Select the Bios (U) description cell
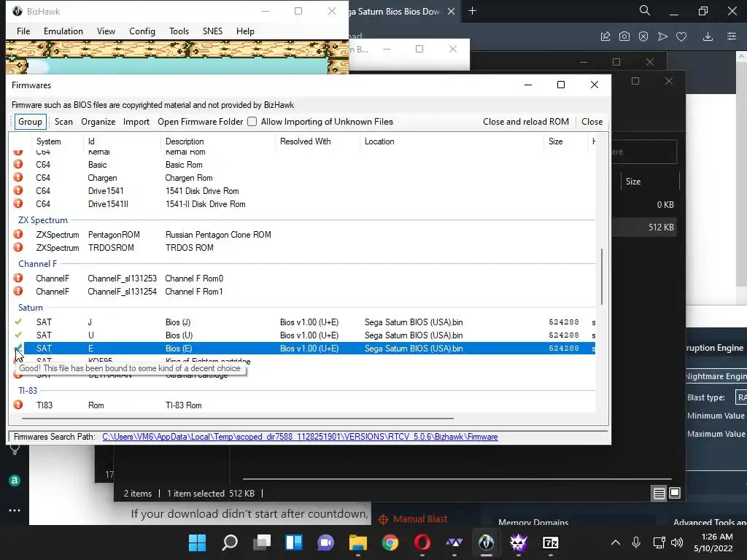This screenshot has width=747, height=560. [x=179, y=335]
